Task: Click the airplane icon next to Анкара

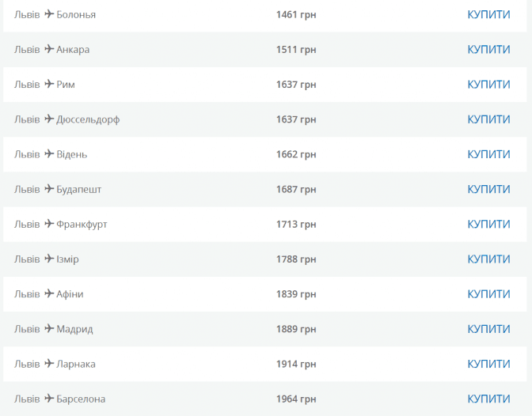Action: pyautogui.click(x=49, y=49)
